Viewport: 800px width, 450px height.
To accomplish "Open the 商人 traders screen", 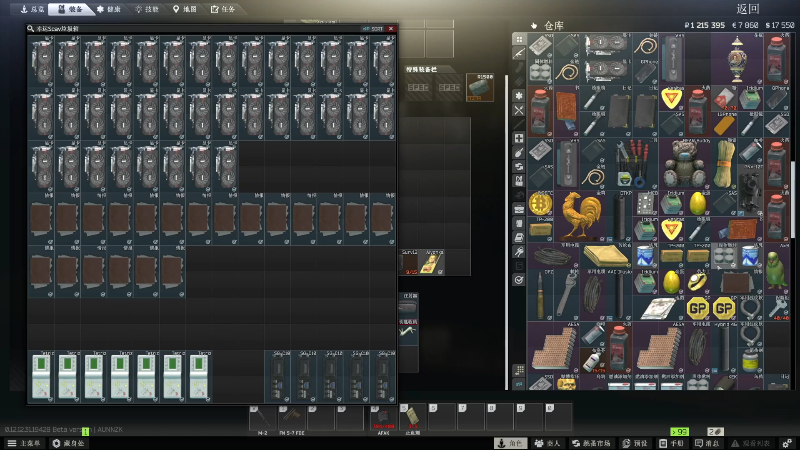I will pos(547,443).
